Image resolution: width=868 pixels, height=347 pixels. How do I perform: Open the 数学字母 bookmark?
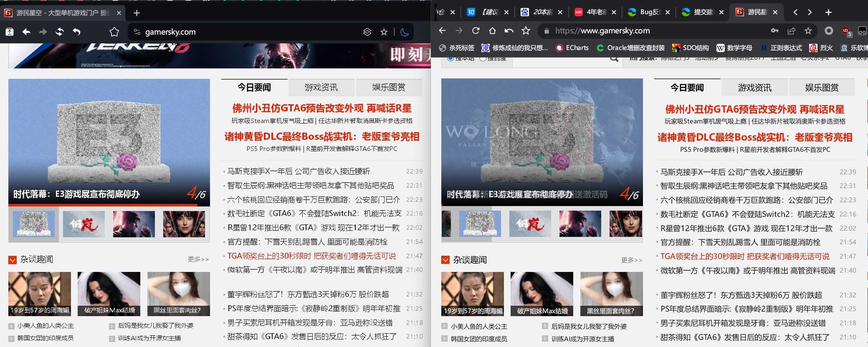734,48
